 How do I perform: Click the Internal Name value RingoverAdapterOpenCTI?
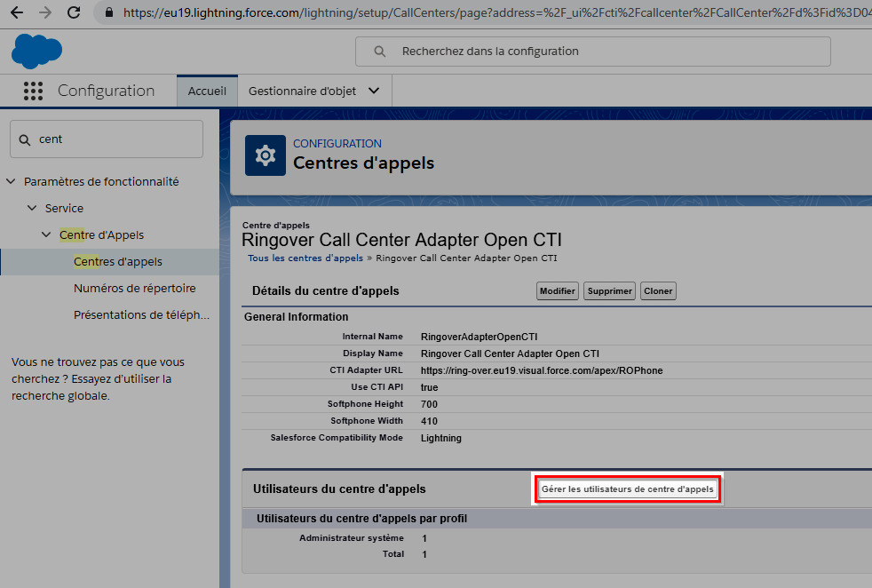click(x=479, y=337)
